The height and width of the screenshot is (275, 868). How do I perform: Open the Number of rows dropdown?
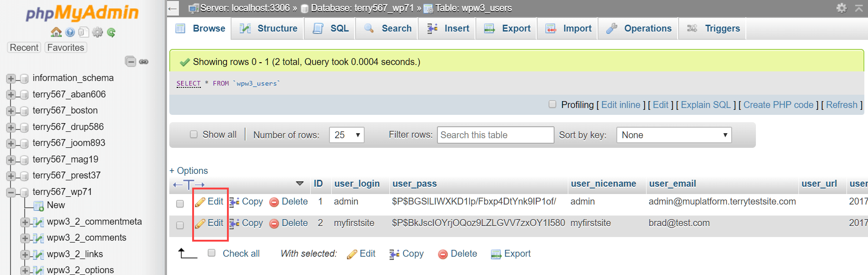tap(346, 135)
